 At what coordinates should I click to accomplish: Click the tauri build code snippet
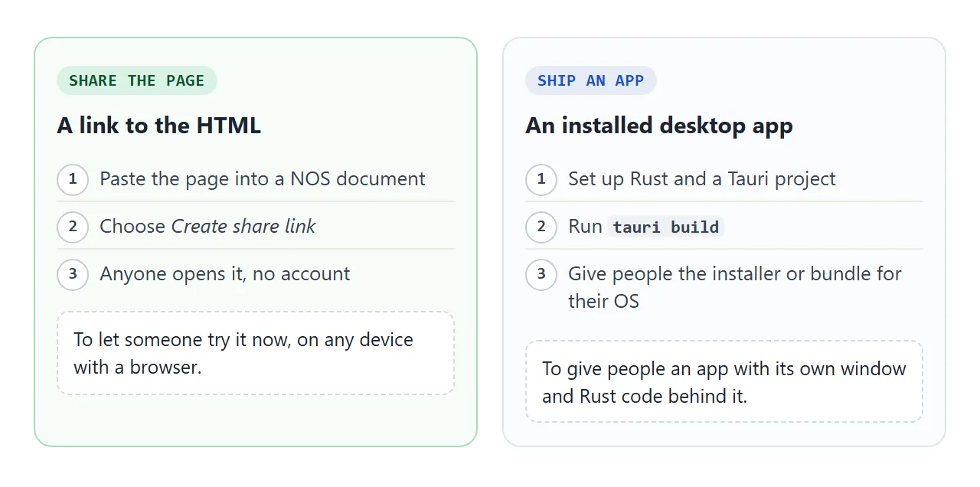tap(666, 227)
